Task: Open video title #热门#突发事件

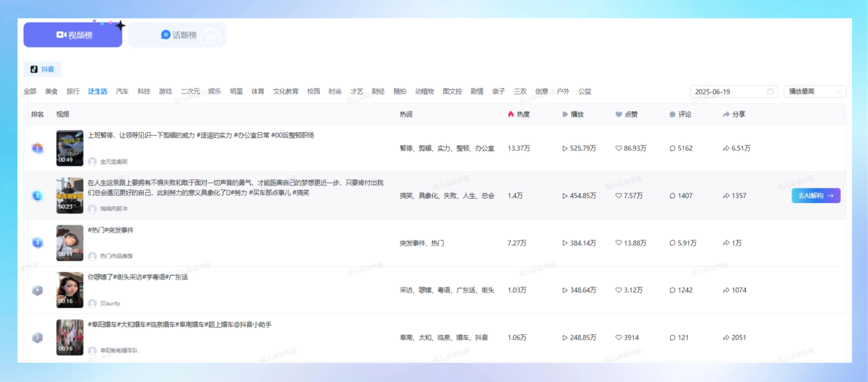Action: click(x=111, y=230)
